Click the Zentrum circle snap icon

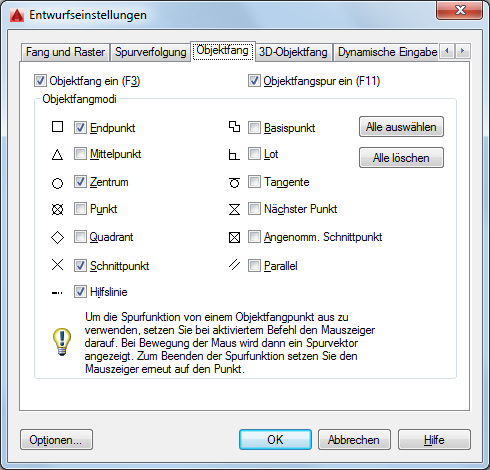pyautogui.click(x=57, y=183)
